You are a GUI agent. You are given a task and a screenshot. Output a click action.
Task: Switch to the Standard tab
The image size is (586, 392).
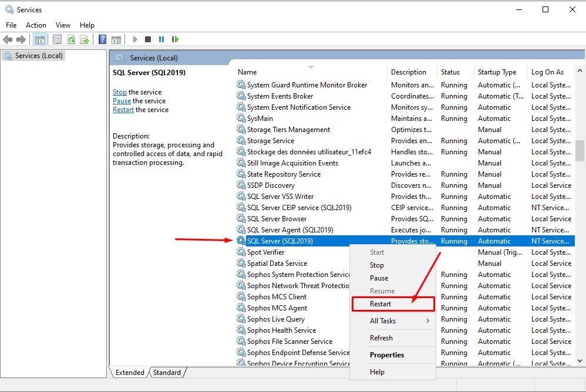(167, 372)
